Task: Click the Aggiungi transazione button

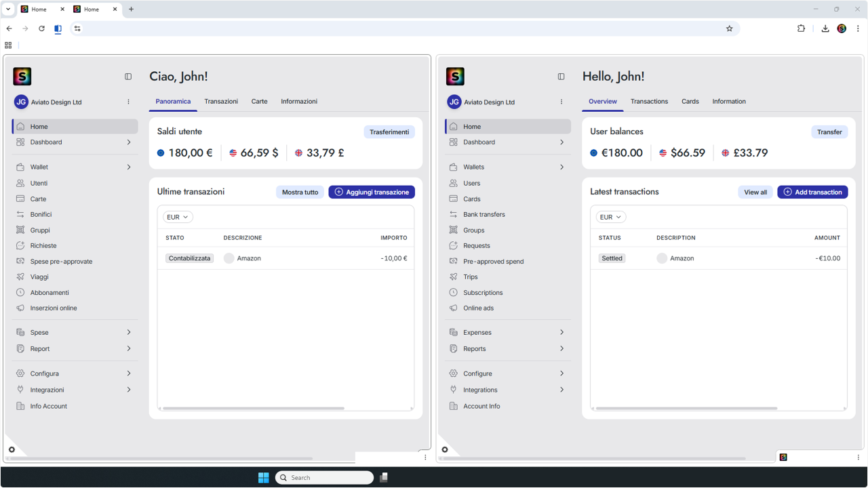Action: (x=372, y=192)
